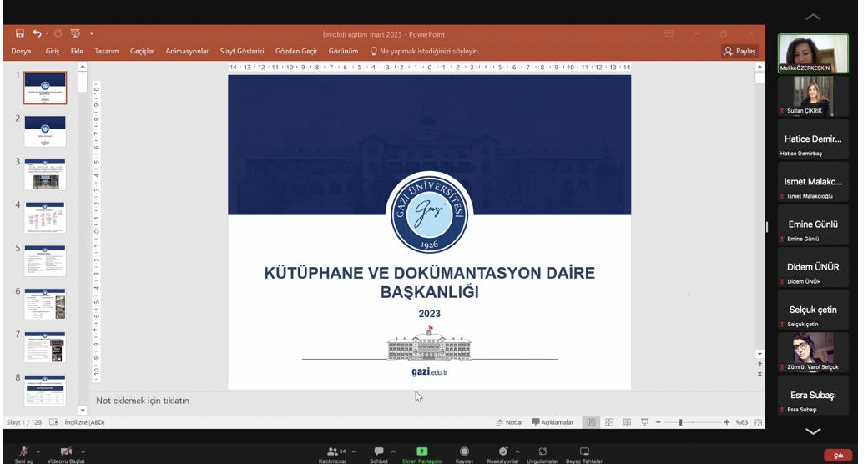Image resolution: width=868 pixels, height=464 pixels.
Task: Open the Uygulamalar apps icon
Action: [x=542, y=451]
